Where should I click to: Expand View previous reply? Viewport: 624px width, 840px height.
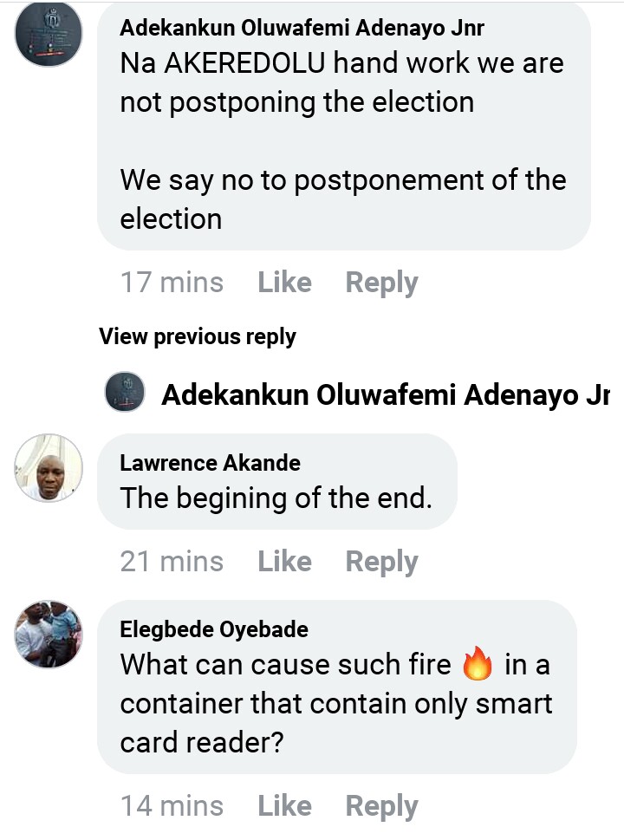198,336
